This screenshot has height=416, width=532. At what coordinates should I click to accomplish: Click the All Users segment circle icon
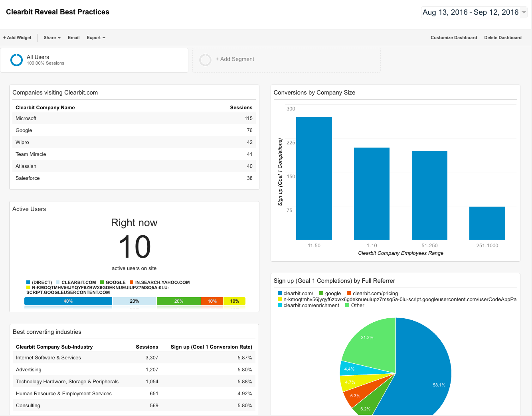[x=16, y=60]
